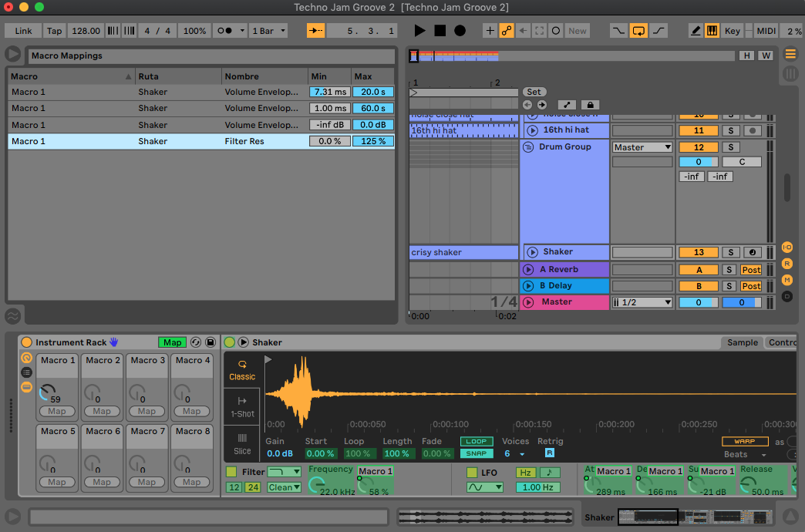This screenshot has height=532, width=805.
Task: Click the follow playback arrow icon
Action: pyautogui.click(x=316, y=30)
